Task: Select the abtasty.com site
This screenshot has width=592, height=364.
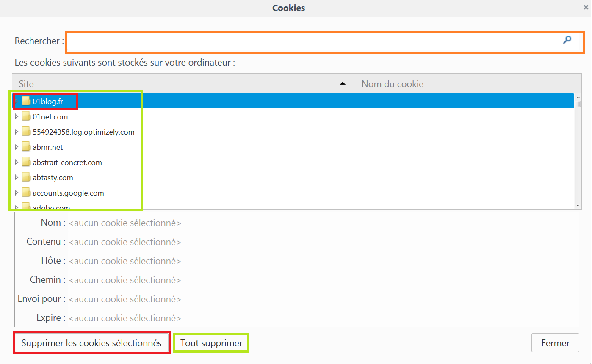Action: pyautogui.click(x=293, y=177)
